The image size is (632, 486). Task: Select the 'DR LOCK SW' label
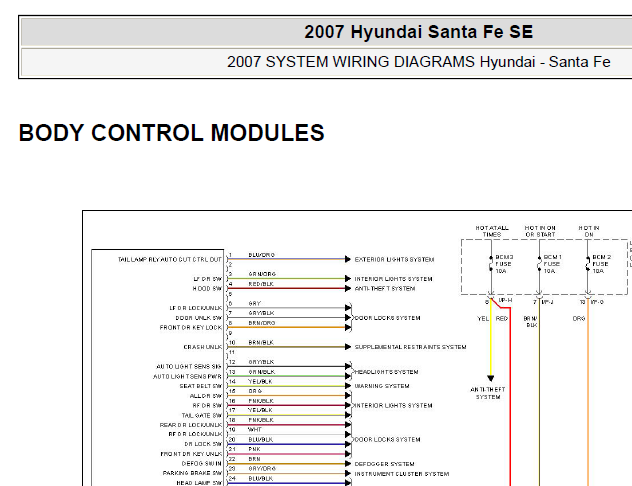tap(203, 444)
